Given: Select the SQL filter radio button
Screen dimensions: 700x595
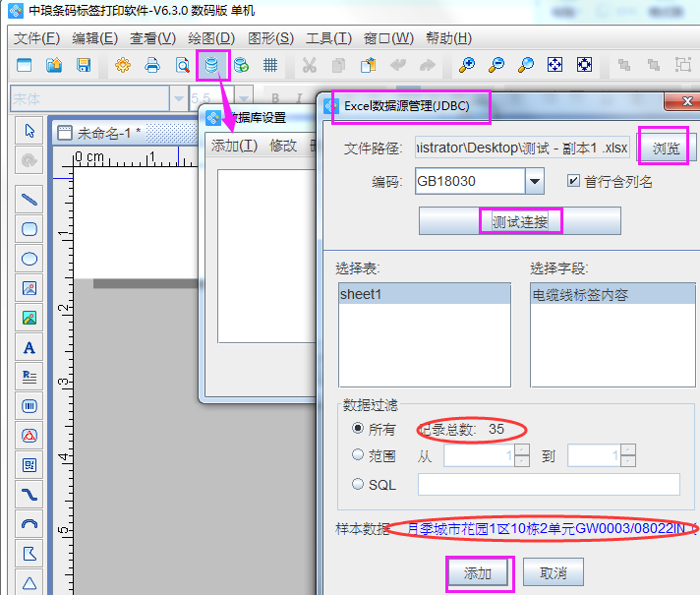Looking at the screenshot, I should point(358,484).
